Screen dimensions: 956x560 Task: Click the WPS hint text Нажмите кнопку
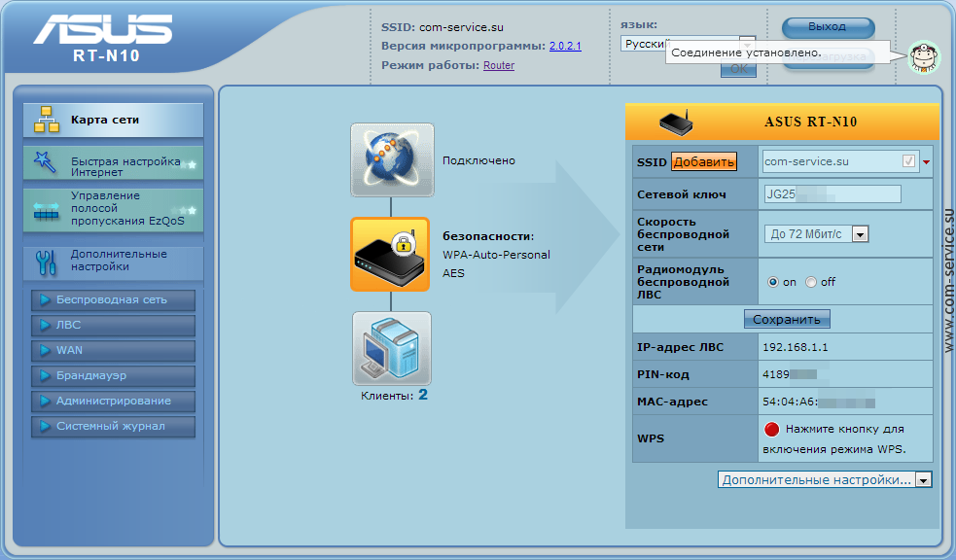[834, 438]
